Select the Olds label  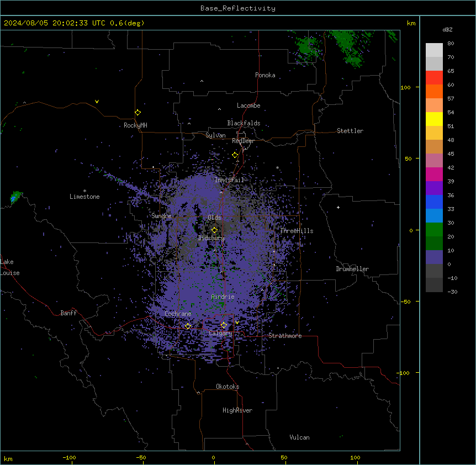tap(214, 218)
